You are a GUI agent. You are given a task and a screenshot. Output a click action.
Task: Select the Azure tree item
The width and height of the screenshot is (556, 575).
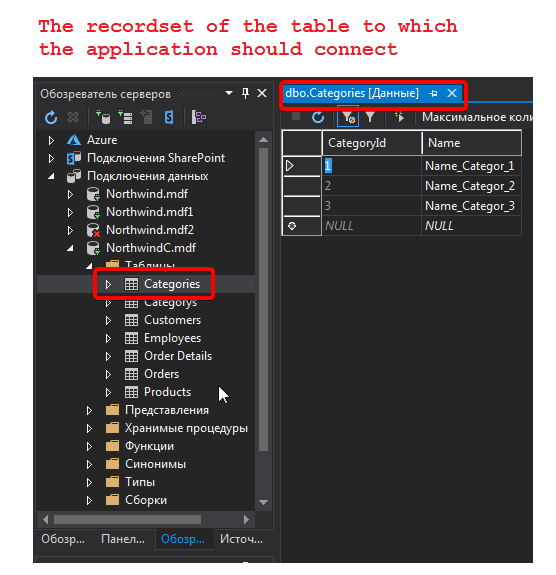pyautogui.click(x=102, y=140)
